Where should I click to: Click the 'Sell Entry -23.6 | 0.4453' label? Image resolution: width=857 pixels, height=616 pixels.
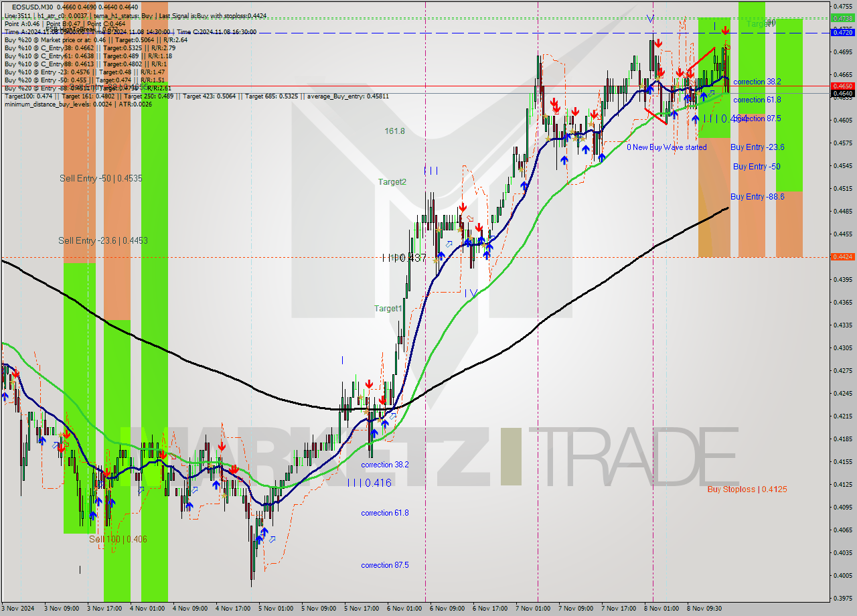pos(103,240)
